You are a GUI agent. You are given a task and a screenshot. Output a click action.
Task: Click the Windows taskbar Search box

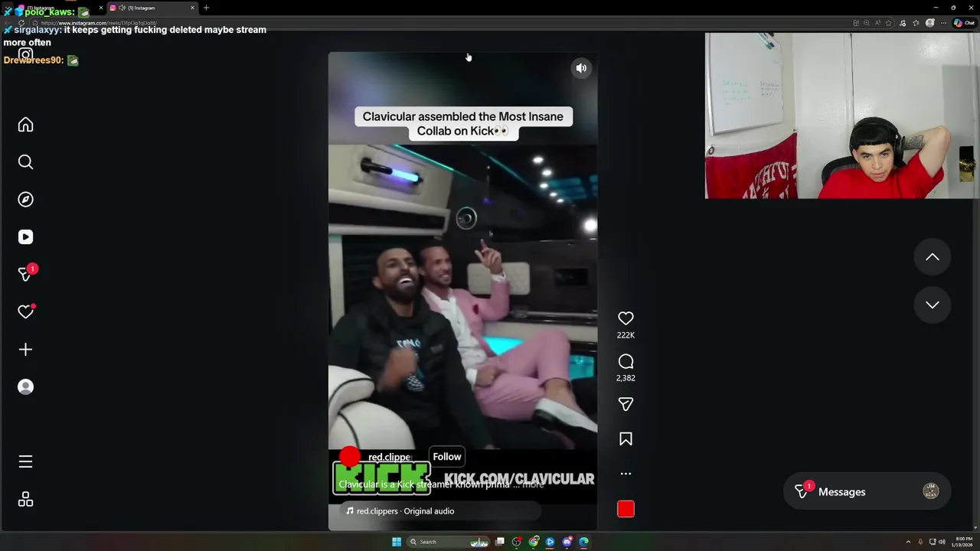tap(448, 542)
